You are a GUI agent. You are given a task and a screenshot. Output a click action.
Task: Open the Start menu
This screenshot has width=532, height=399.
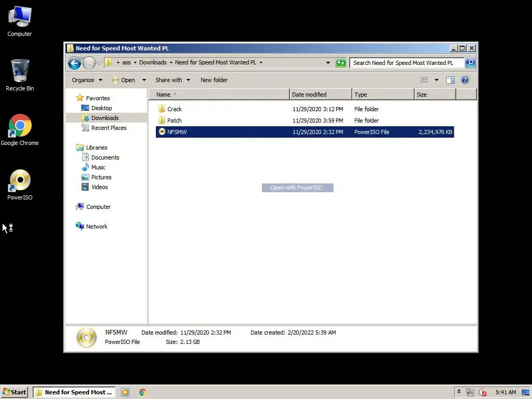tap(14, 392)
